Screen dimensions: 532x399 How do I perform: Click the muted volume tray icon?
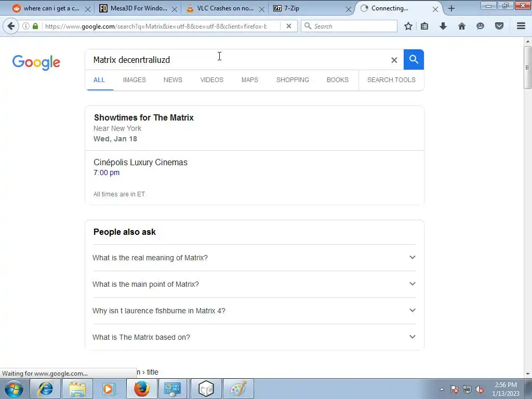pyautogui.click(x=480, y=389)
